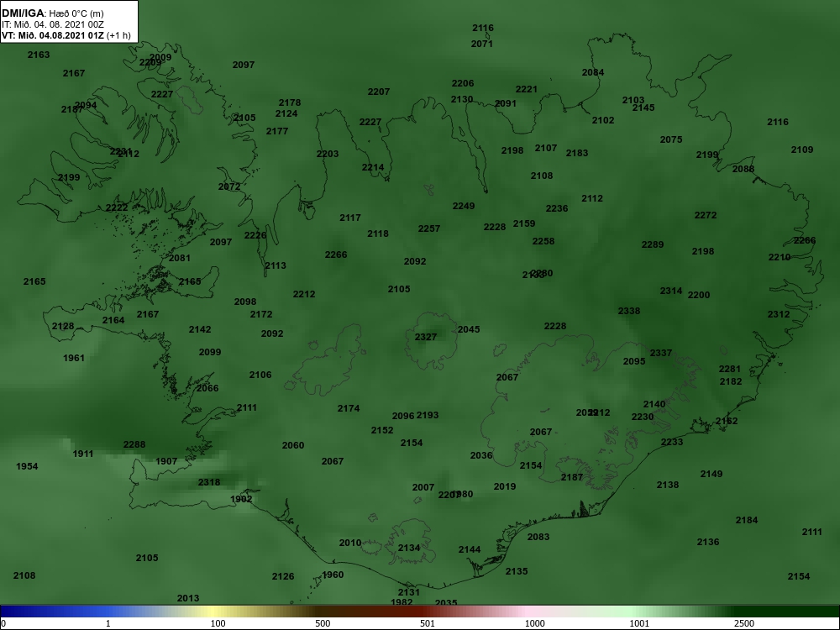Click the map value 2130
Image resolution: width=840 pixels, height=630 pixels.
click(462, 99)
